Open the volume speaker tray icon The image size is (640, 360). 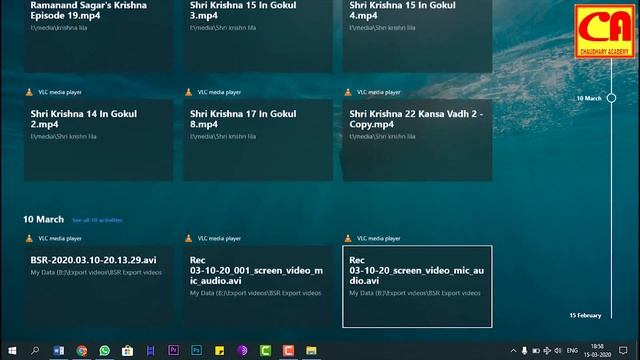(558, 351)
